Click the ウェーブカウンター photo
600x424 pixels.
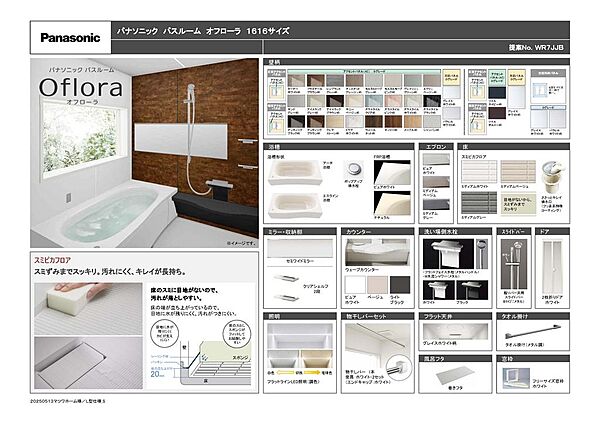click(x=377, y=253)
